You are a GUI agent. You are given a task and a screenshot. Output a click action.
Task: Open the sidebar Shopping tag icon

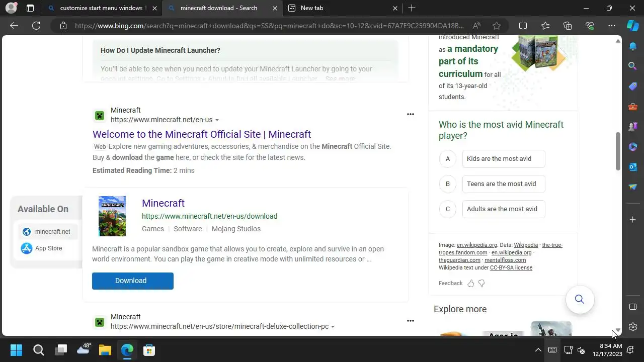pos(633,86)
